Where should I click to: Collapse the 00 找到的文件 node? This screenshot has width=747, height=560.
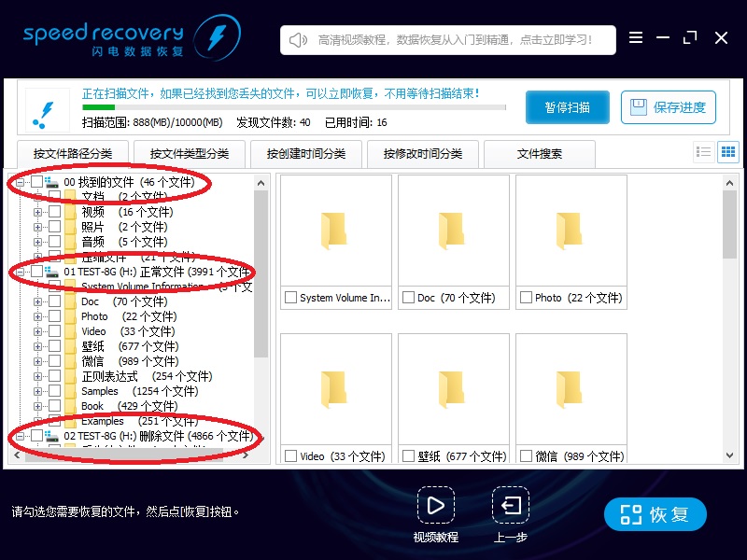pyautogui.click(x=19, y=182)
